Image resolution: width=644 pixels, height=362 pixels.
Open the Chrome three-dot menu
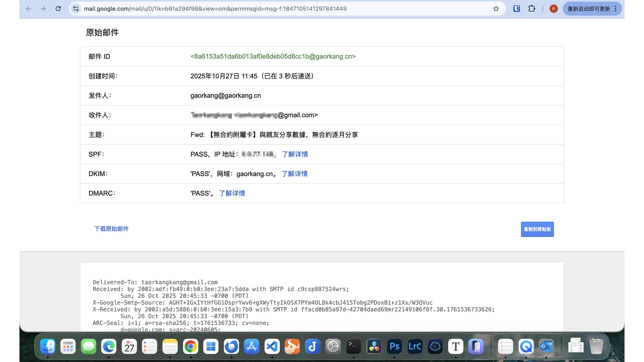point(615,9)
